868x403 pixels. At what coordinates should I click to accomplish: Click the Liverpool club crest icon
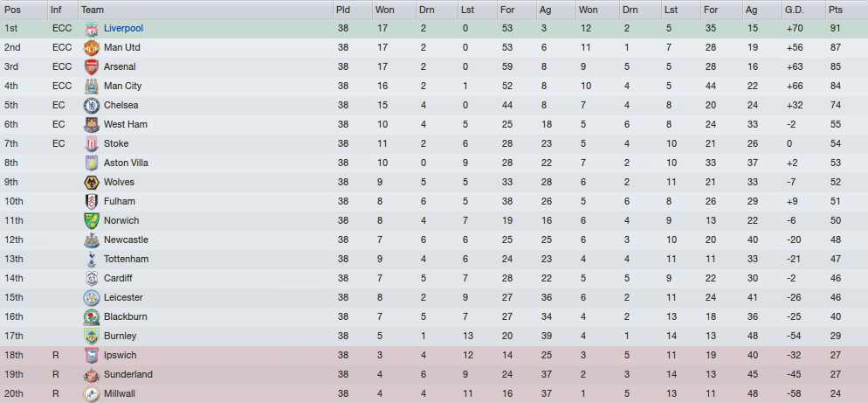point(92,28)
